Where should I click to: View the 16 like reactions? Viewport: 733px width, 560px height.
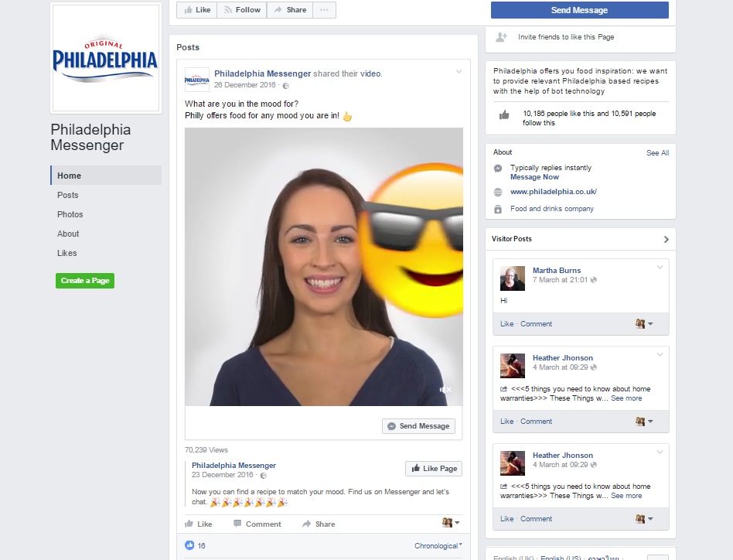[202, 545]
